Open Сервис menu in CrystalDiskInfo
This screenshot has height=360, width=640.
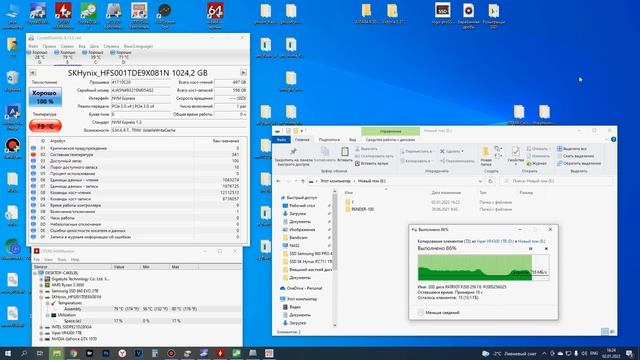67,46
